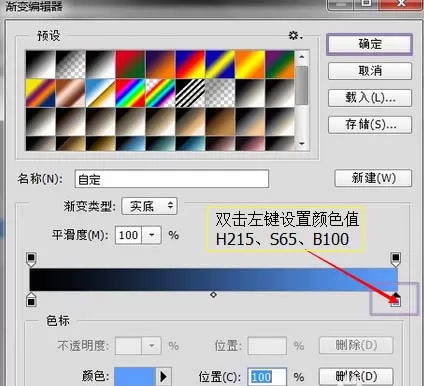
Task: Select the top-left opacity stop above gradient
Action: [x=31, y=260]
